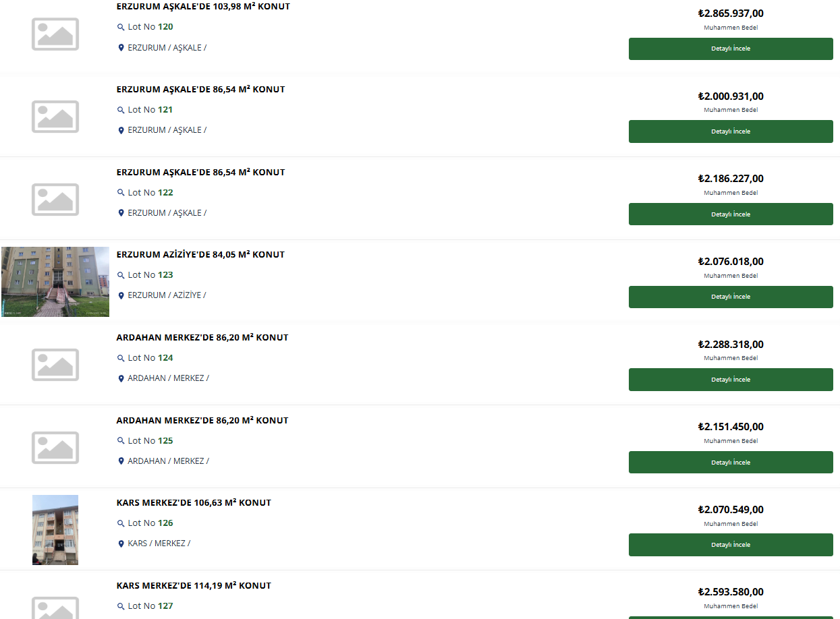This screenshot has height=619, width=840.
Task: Click the placeholder image icon for Lot 122
Action: (x=55, y=200)
